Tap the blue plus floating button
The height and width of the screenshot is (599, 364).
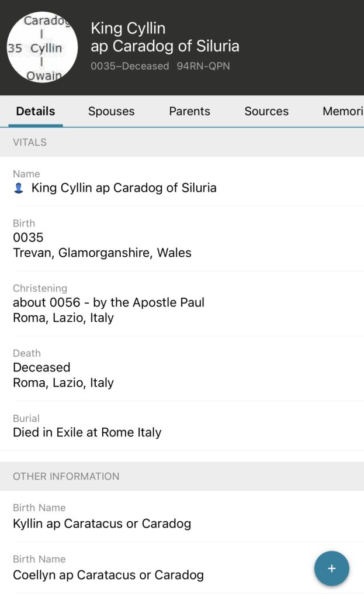tap(331, 568)
